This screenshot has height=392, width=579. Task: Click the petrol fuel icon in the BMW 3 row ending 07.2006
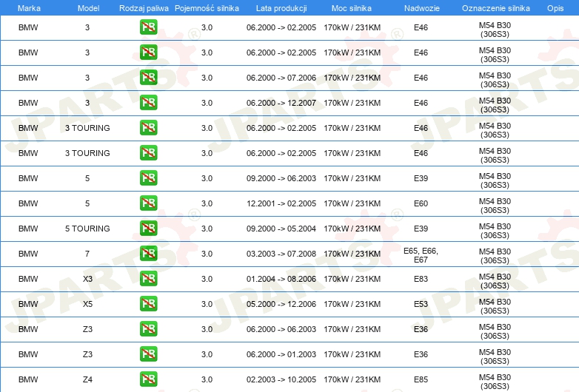point(148,78)
